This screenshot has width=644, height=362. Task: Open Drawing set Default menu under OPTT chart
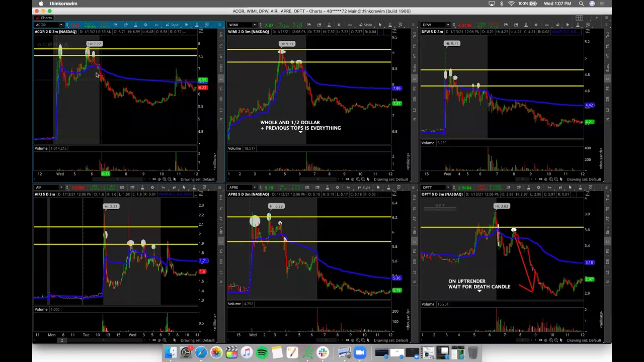(584, 340)
